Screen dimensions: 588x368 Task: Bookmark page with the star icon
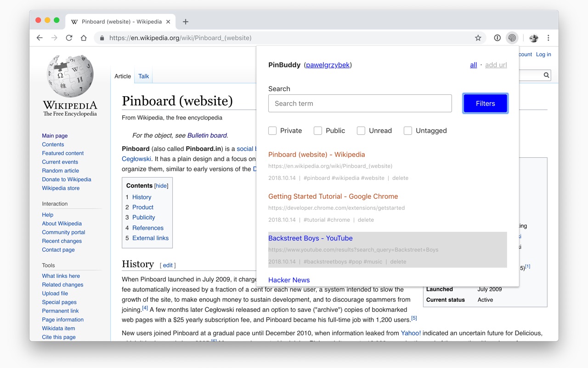pyautogui.click(x=478, y=38)
